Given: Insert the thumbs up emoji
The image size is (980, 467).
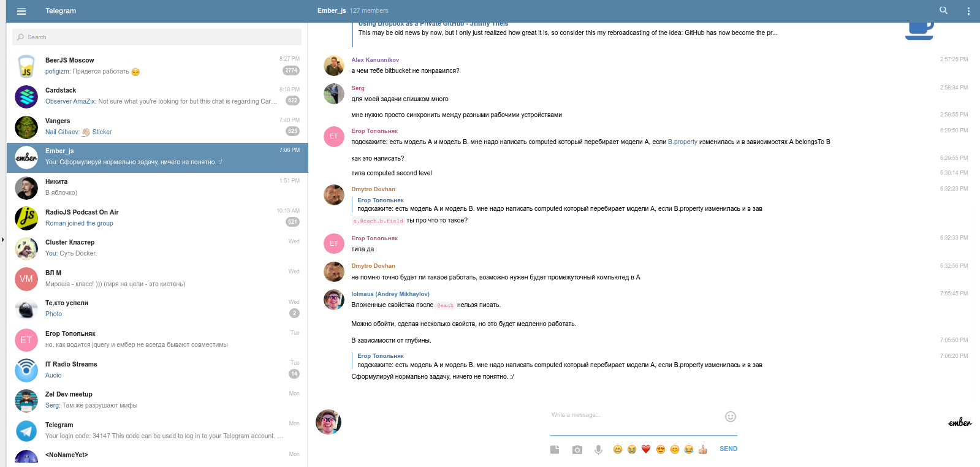Looking at the screenshot, I should click(703, 449).
